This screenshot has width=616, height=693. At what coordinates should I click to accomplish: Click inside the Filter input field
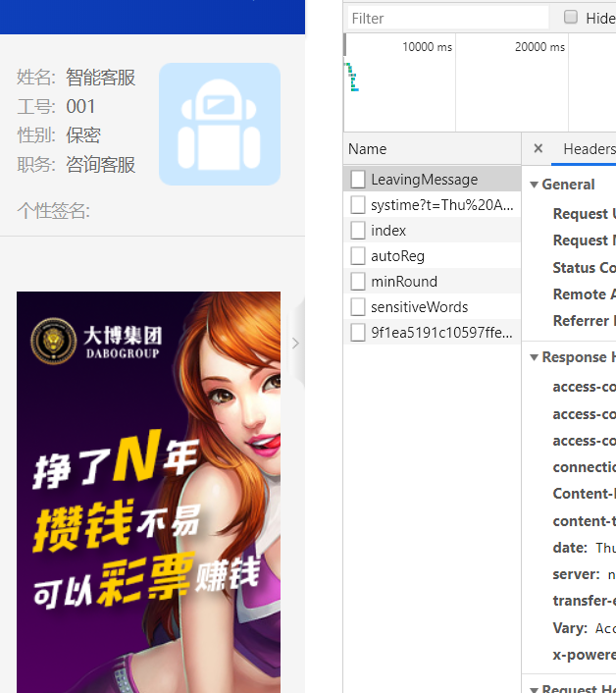(446, 18)
